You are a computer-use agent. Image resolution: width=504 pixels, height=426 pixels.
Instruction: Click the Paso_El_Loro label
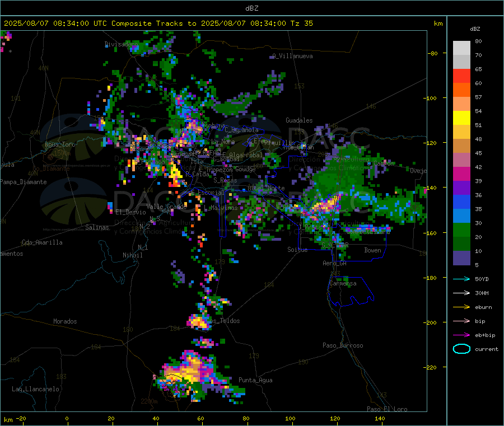click(387, 409)
